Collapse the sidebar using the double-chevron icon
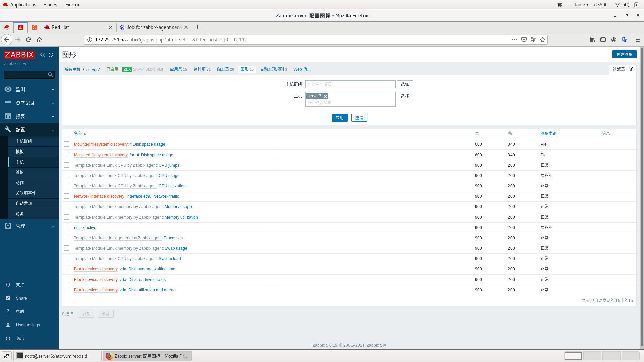The image size is (644, 362). tap(42, 54)
